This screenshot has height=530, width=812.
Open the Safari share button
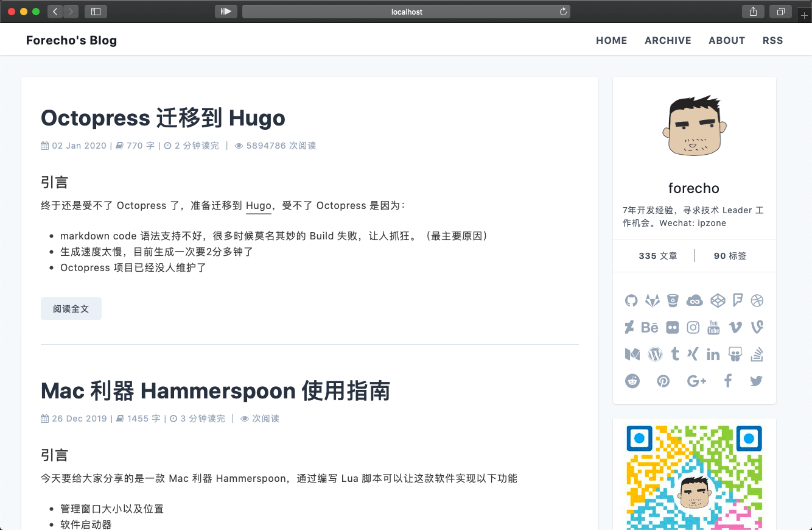(x=753, y=11)
